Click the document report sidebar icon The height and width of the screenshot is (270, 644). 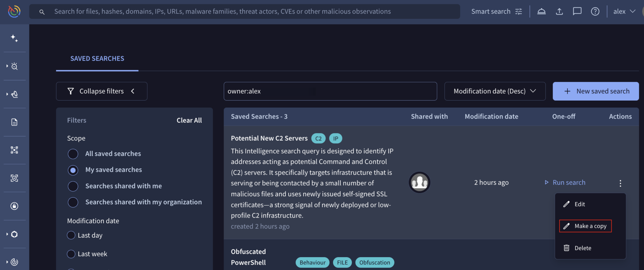[14, 122]
